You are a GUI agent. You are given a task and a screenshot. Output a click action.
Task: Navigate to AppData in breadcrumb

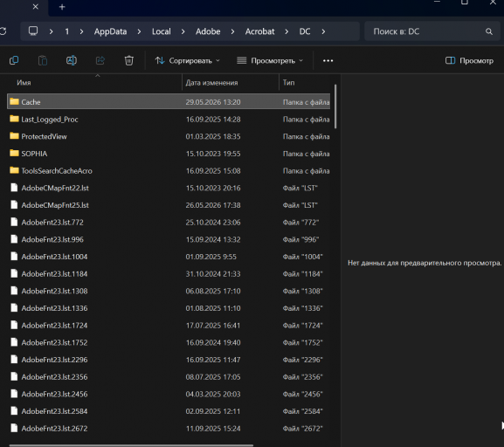coord(110,31)
